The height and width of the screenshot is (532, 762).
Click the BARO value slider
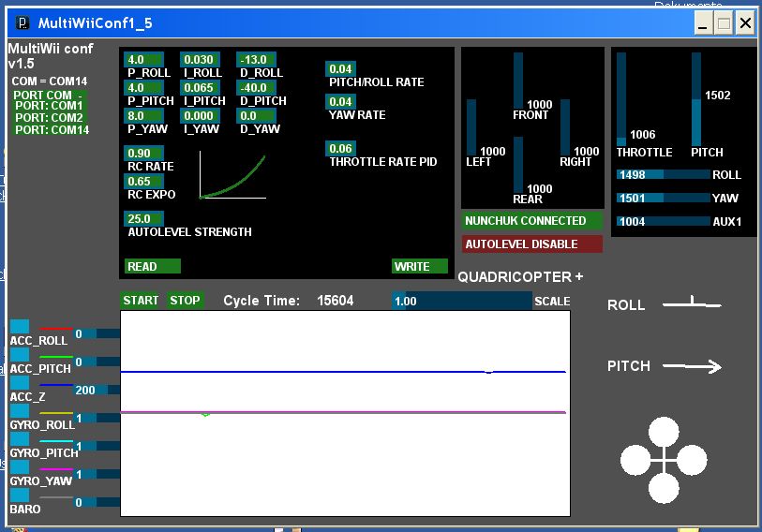[97, 502]
